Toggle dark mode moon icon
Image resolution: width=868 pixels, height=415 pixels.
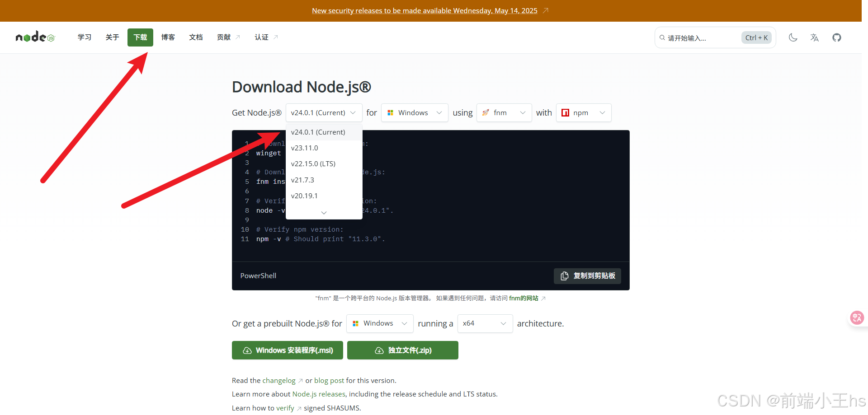pos(793,37)
